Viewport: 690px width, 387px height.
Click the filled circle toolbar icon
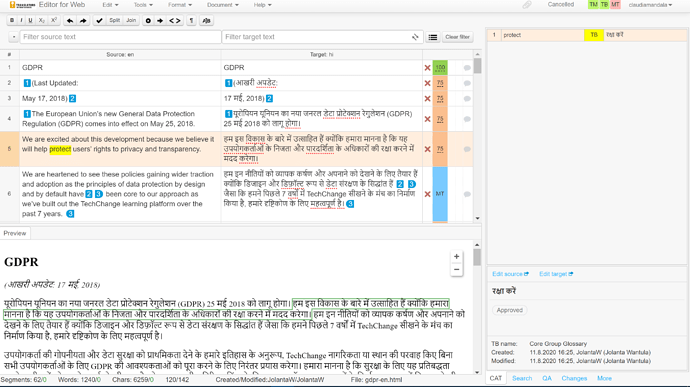pyautogui.click(x=148, y=21)
